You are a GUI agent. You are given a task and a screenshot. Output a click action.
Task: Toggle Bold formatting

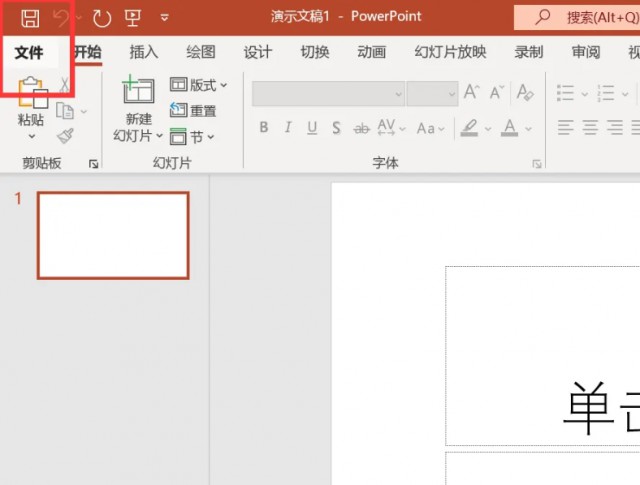point(264,128)
